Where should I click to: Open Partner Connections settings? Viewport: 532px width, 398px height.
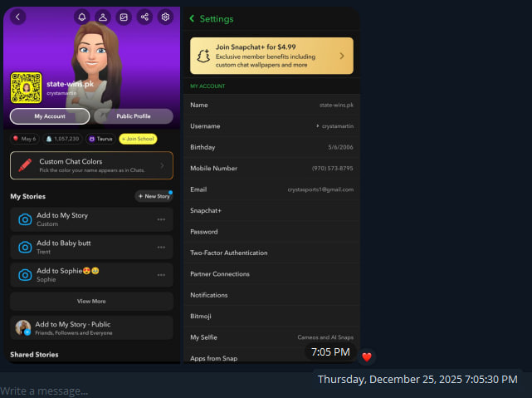tap(271, 273)
